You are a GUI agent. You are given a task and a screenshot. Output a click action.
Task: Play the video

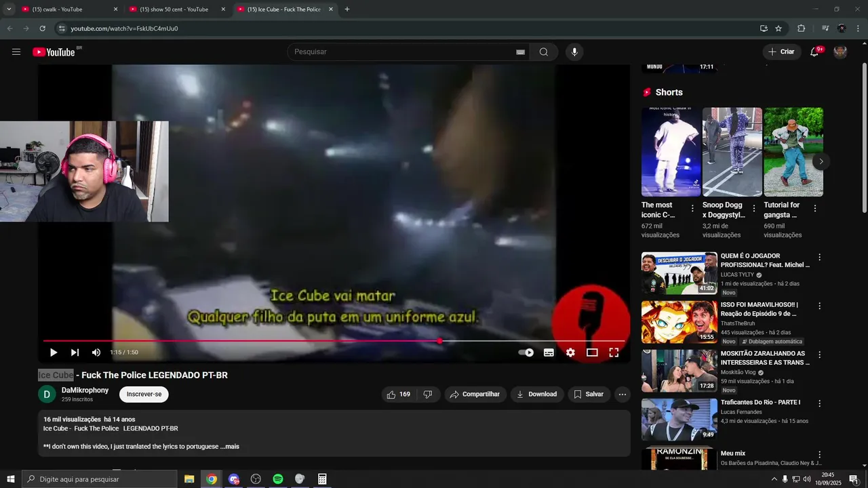pos(54,352)
